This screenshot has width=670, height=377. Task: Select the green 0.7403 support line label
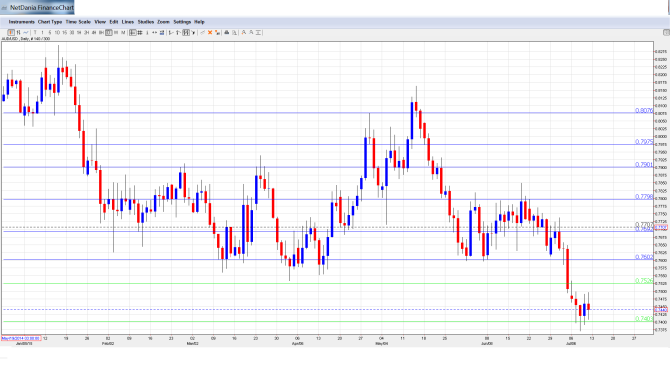(644, 319)
